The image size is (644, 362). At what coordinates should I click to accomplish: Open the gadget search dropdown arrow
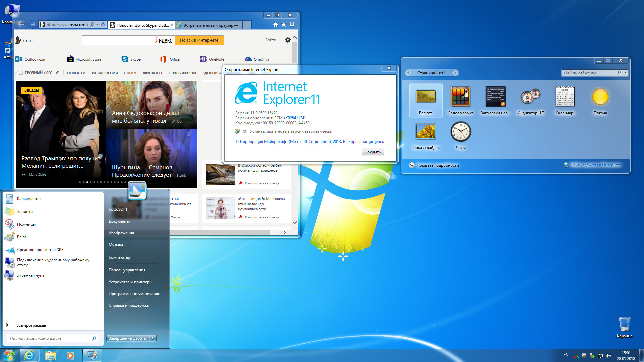pyautogui.click(x=625, y=73)
